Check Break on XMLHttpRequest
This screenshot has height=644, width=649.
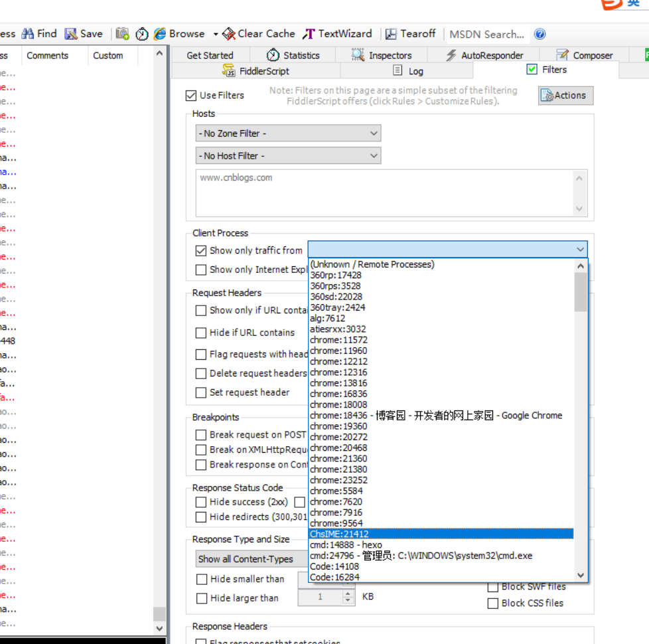[201, 449]
